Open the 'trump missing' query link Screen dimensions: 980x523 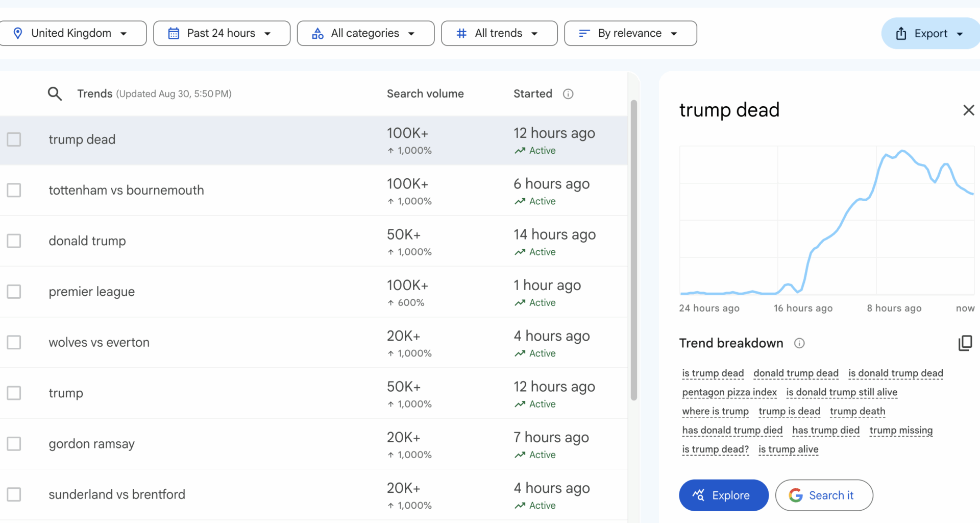[x=901, y=430]
